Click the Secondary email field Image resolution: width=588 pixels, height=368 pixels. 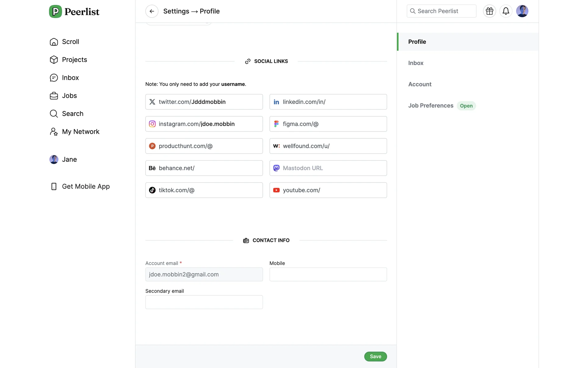(204, 302)
